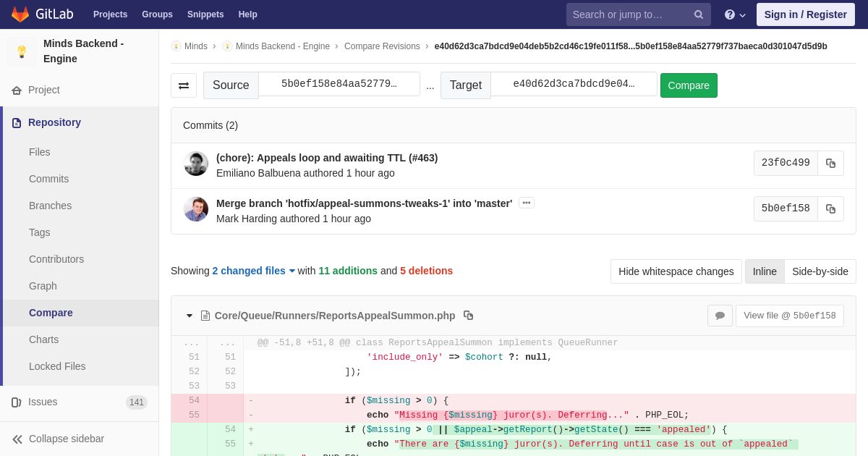Image resolution: width=868 pixels, height=456 pixels.
Task: Expand the 2 changed files dropdown
Action: [254, 271]
